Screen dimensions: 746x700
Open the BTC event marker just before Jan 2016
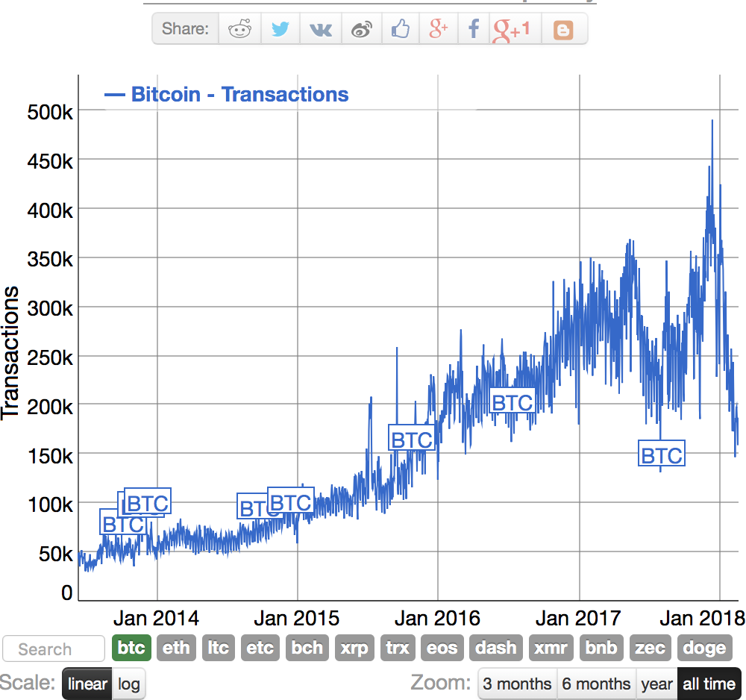click(x=412, y=437)
